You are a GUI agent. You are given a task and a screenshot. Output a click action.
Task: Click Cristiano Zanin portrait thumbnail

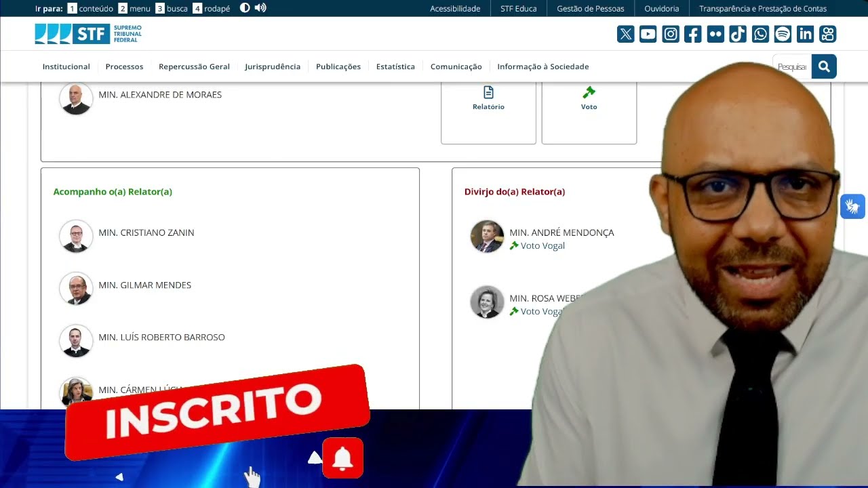pos(76,237)
